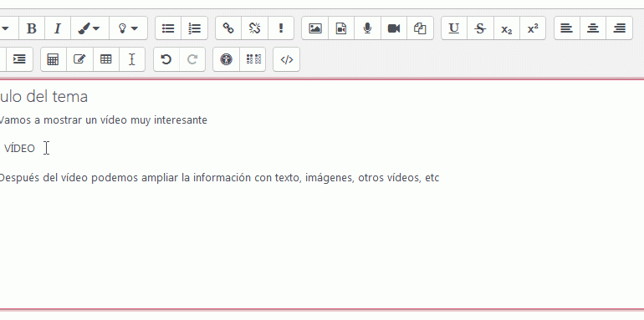Open manage files copy icon
The width and height of the screenshot is (644, 320).
(x=420, y=28)
